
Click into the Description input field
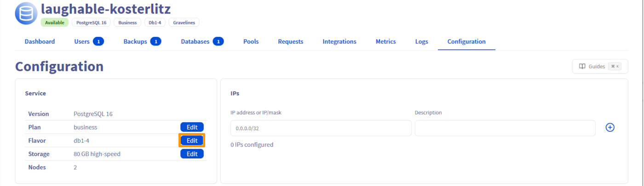tap(505, 128)
